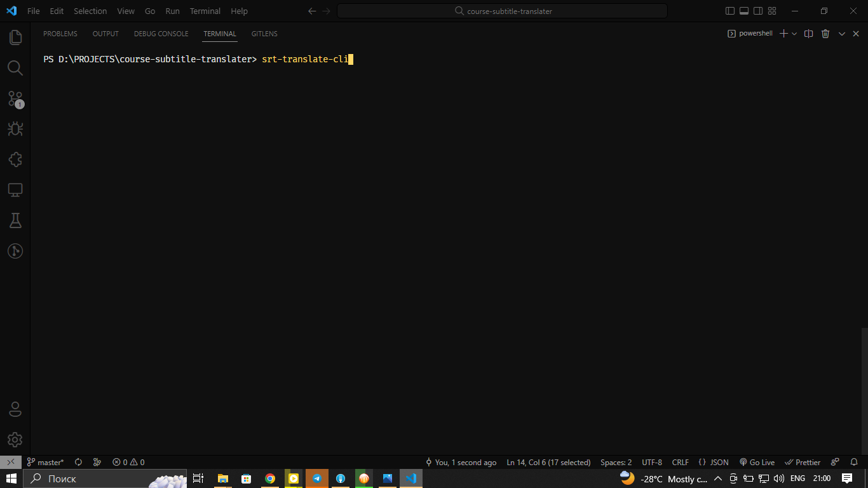Open the Help menu
Screen dimensions: 868x488
[239, 11]
